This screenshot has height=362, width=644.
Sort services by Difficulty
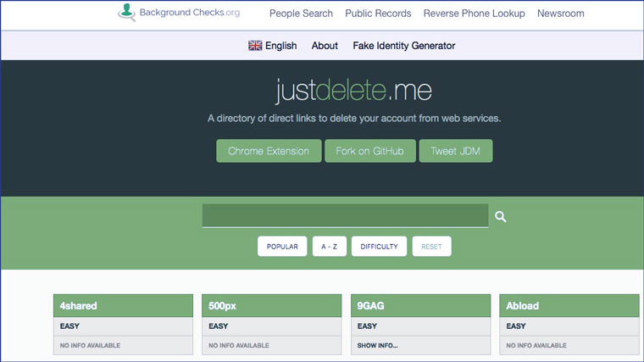coord(379,246)
